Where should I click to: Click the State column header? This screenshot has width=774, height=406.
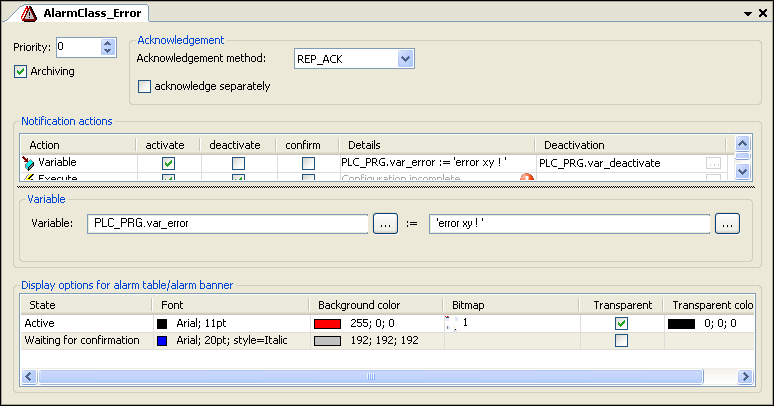[x=87, y=305]
